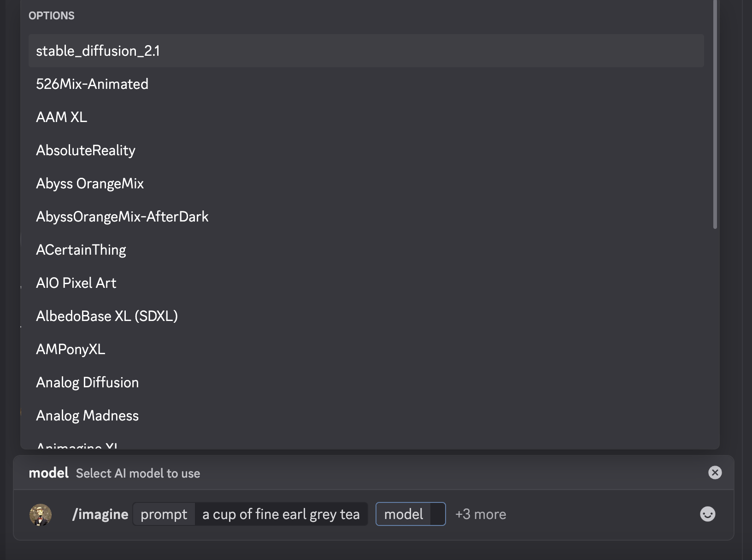Choose AIO Pixel Art model
Image resolution: width=752 pixels, height=560 pixels.
pyautogui.click(x=366, y=283)
